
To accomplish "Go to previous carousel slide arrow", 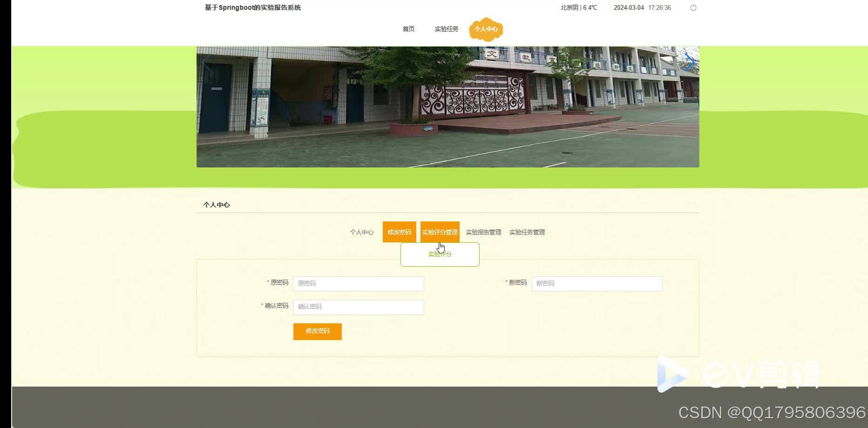I will (x=206, y=62).
